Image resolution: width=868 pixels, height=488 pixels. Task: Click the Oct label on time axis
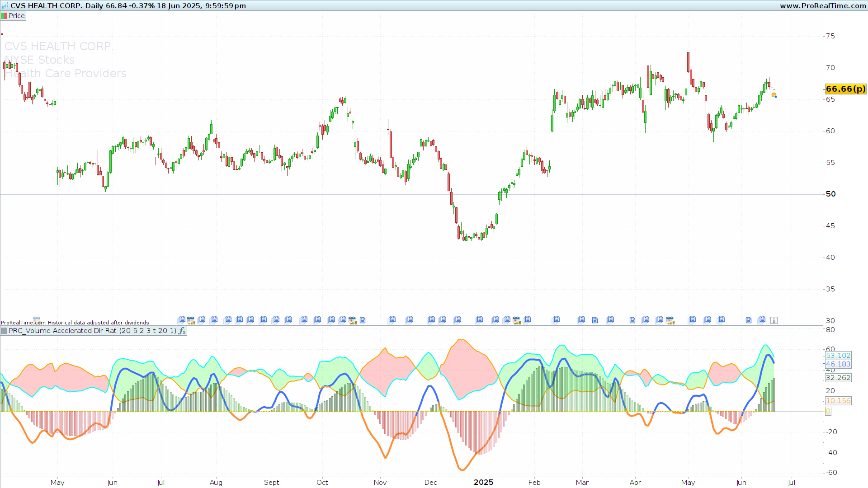tap(322, 483)
